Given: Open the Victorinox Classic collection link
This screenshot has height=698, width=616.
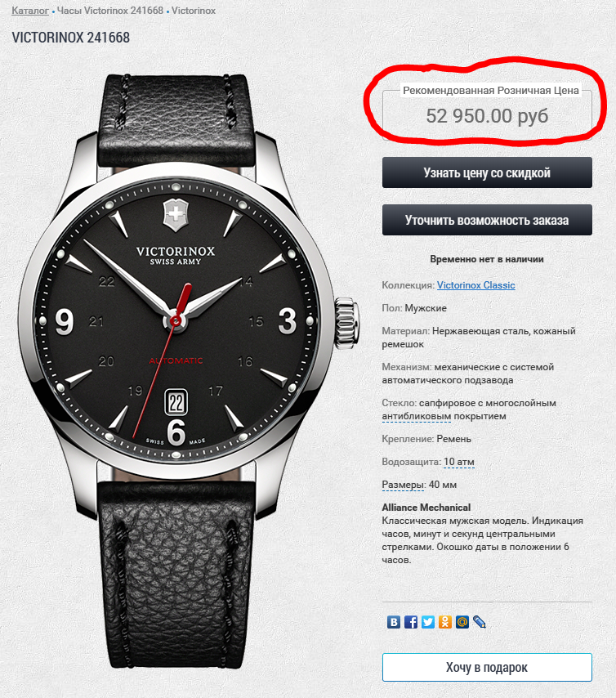Looking at the screenshot, I should [x=475, y=285].
